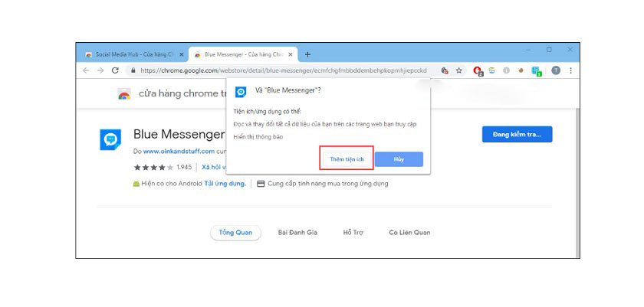Open the blue extension with green badge 1
This screenshot has width=644, height=307.
[x=537, y=71]
